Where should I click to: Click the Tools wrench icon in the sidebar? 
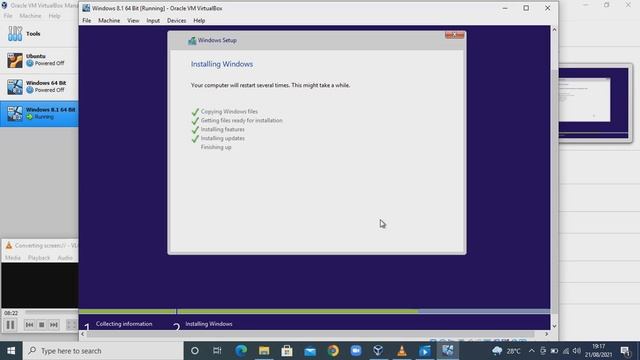(x=15, y=33)
